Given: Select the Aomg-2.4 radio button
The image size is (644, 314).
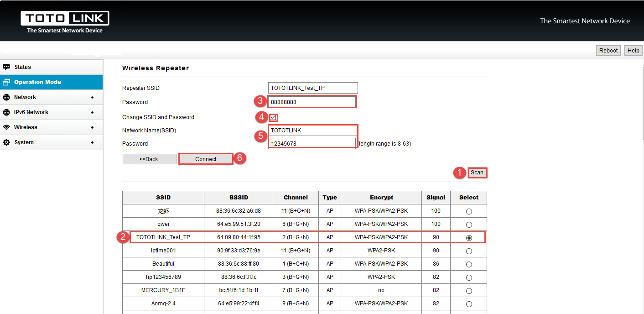Looking at the screenshot, I should pos(469,304).
